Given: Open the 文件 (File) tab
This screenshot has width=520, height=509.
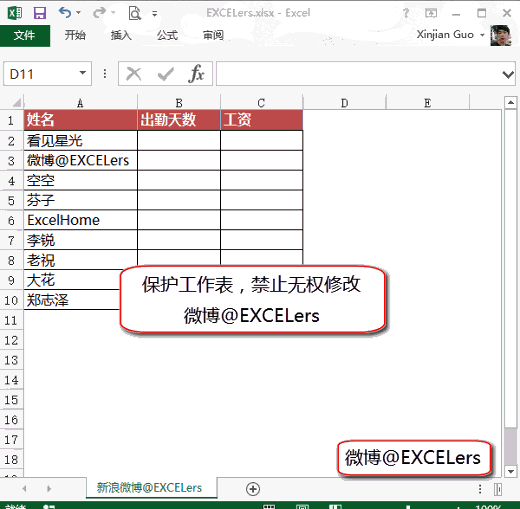Looking at the screenshot, I should pos(25,35).
